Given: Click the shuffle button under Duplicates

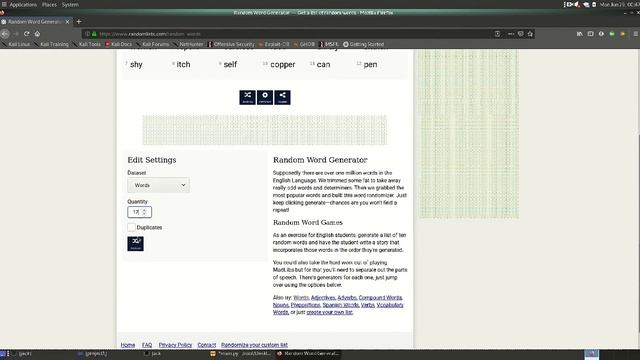Looking at the screenshot, I should pos(136,244).
